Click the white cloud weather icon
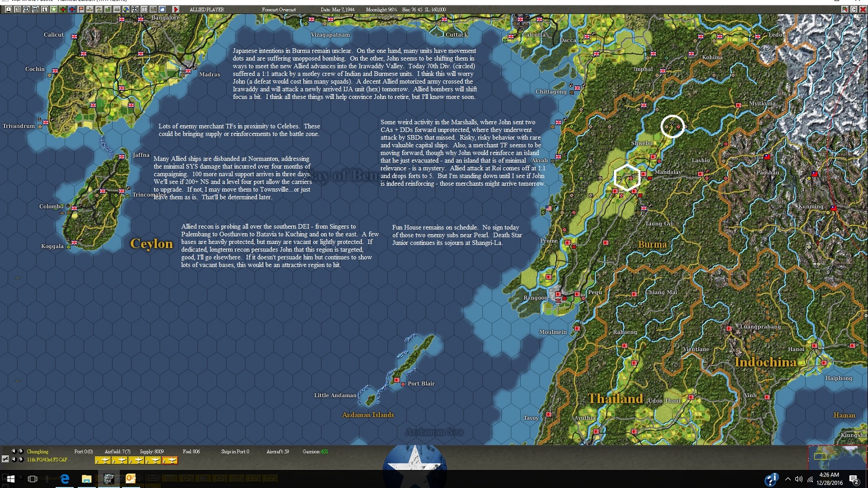This screenshot has width=868, height=488. [x=162, y=10]
